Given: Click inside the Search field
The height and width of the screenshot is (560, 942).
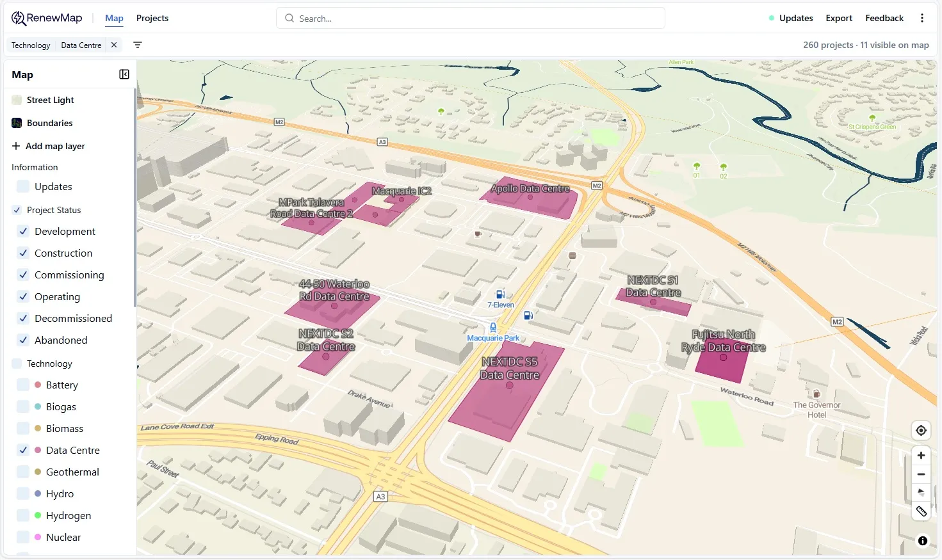Looking at the screenshot, I should (471, 18).
